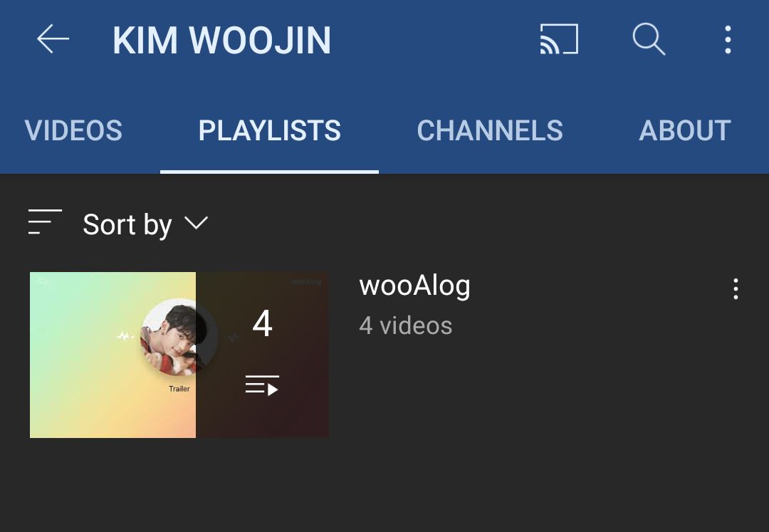
Task: Open the cast to device icon
Action: [x=559, y=38]
